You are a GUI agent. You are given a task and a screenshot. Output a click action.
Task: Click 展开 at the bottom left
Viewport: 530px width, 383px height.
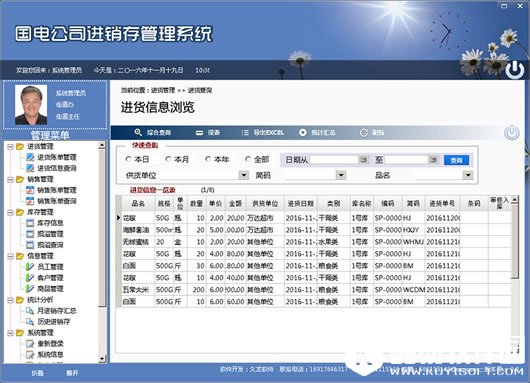coord(72,373)
